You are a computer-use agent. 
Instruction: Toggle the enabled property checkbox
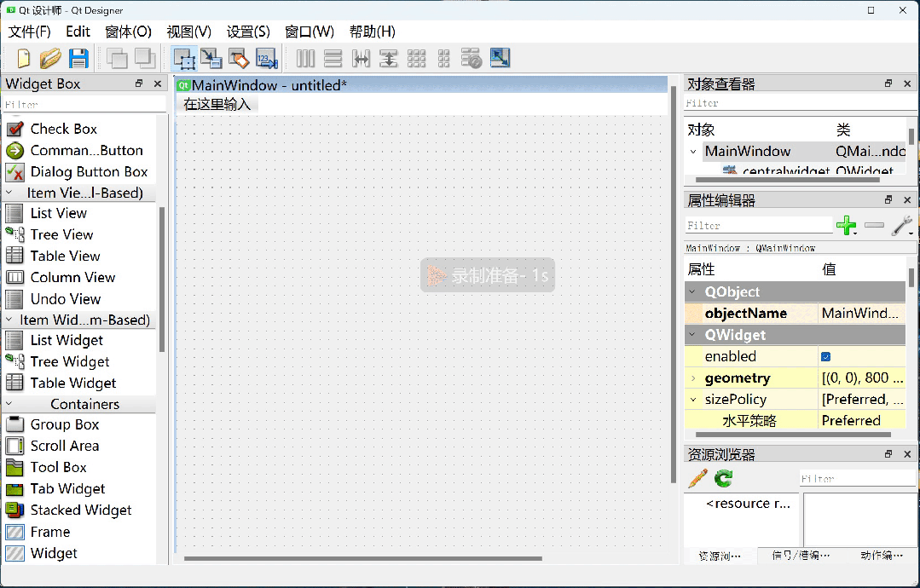click(825, 356)
